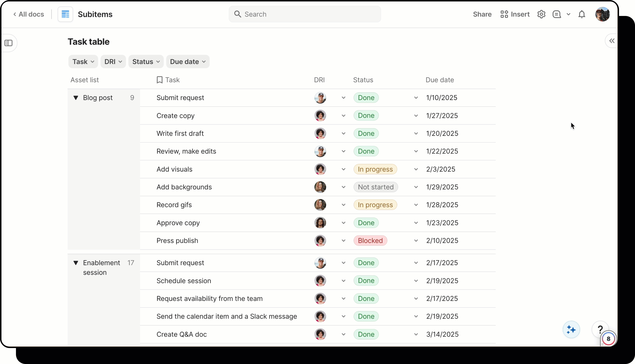Open the Due date filter
The width and height of the screenshot is (635, 364).
(x=188, y=61)
